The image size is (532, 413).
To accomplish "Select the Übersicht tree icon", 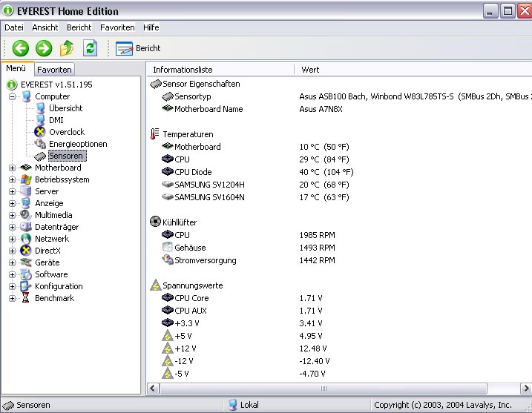I will [41, 108].
